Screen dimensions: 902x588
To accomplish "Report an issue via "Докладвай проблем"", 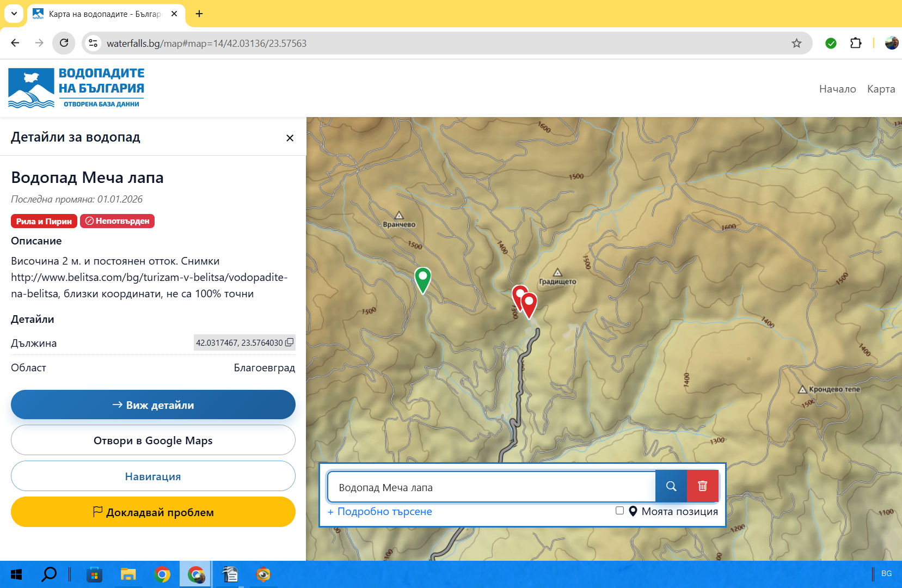I will click(x=153, y=512).
